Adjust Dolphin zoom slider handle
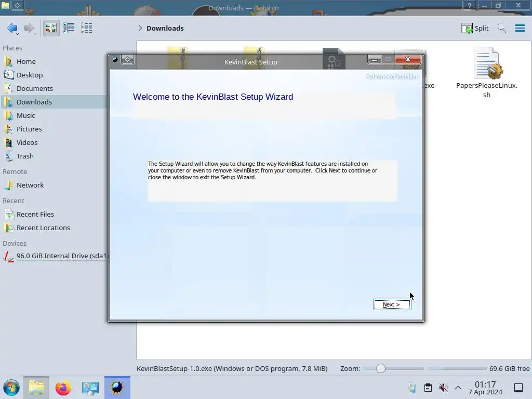Image resolution: width=532 pixels, height=399 pixels. [x=381, y=368]
